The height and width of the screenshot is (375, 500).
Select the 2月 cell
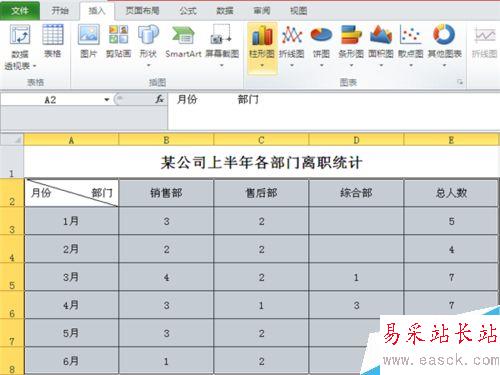point(71,249)
